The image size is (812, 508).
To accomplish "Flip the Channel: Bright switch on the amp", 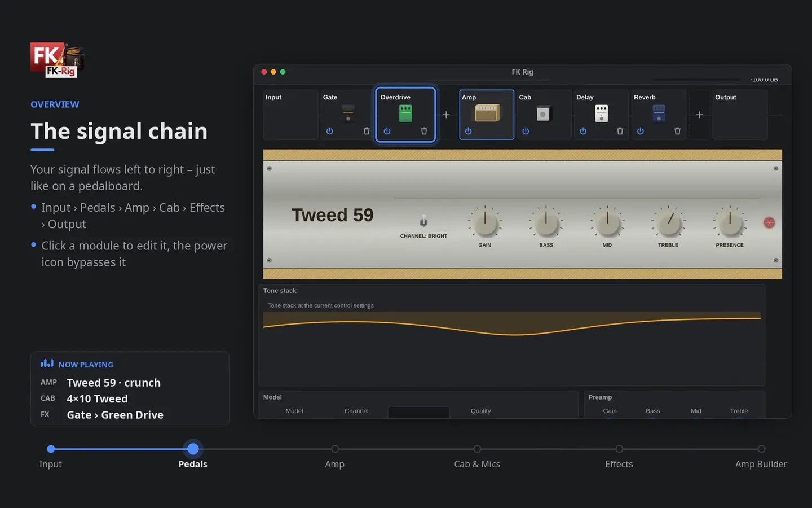I will (x=423, y=221).
